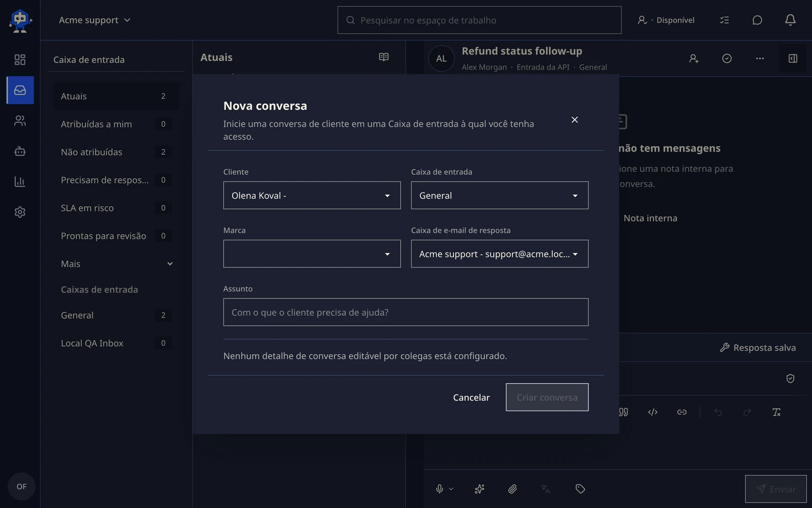Open the empty Marca dropdown
The height and width of the screenshot is (508, 812).
[x=312, y=253]
